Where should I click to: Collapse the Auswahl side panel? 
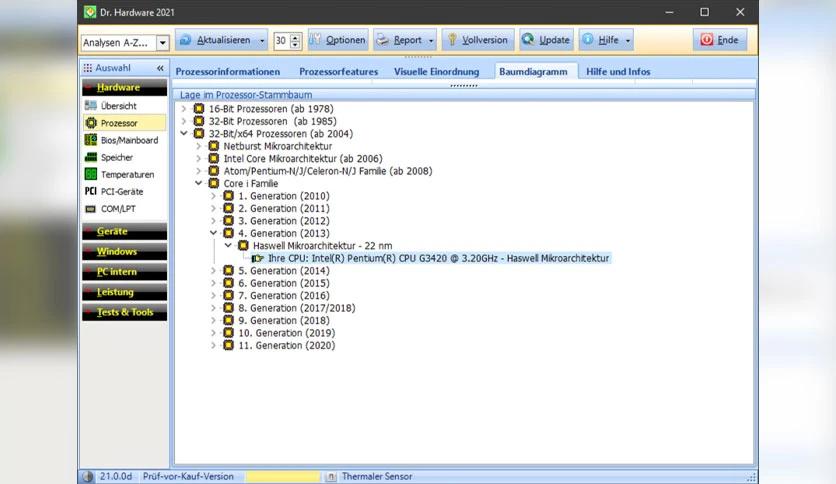point(160,68)
